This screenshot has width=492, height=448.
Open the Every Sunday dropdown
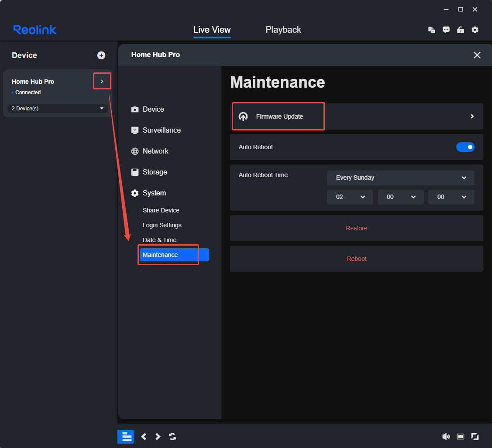coord(400,178)
